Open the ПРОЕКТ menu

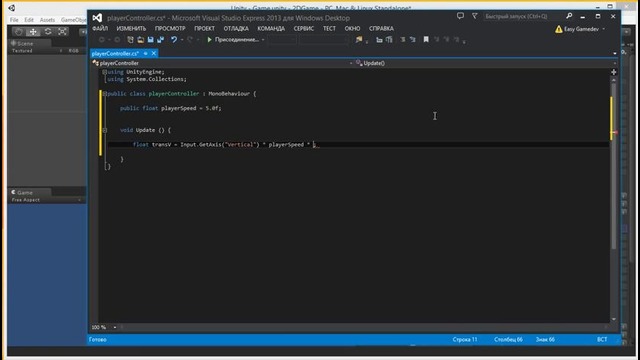(204, 29)
